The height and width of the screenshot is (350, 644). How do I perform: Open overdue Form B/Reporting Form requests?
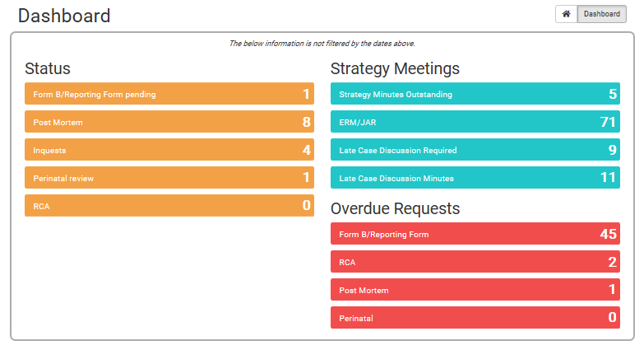475,234
